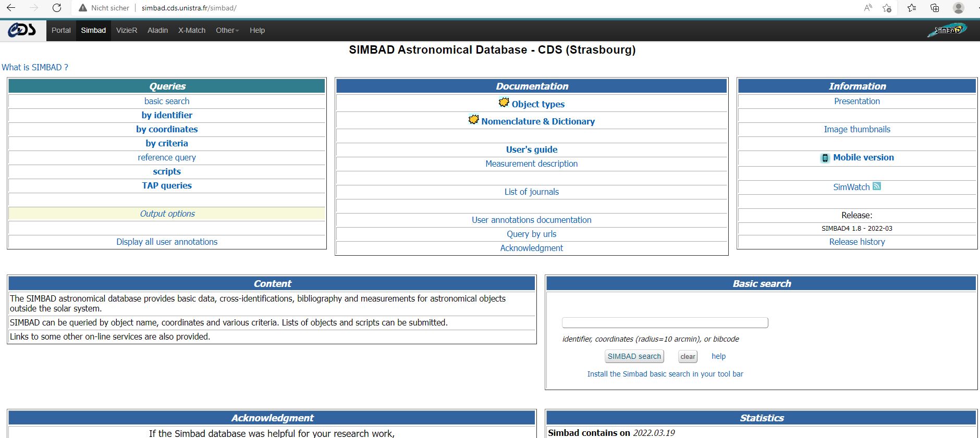
Task: Click Display all user annotations link
Action: point(167,242)
